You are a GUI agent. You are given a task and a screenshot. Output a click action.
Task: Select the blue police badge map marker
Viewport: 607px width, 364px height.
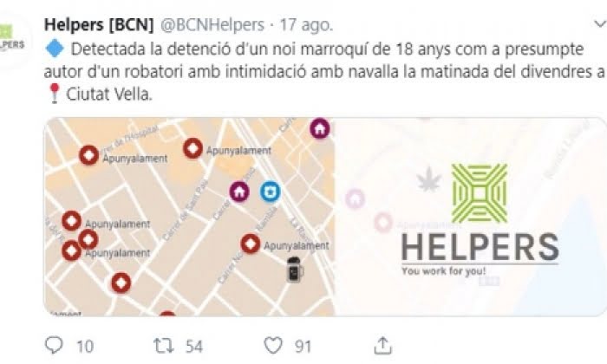click(271, 192)
